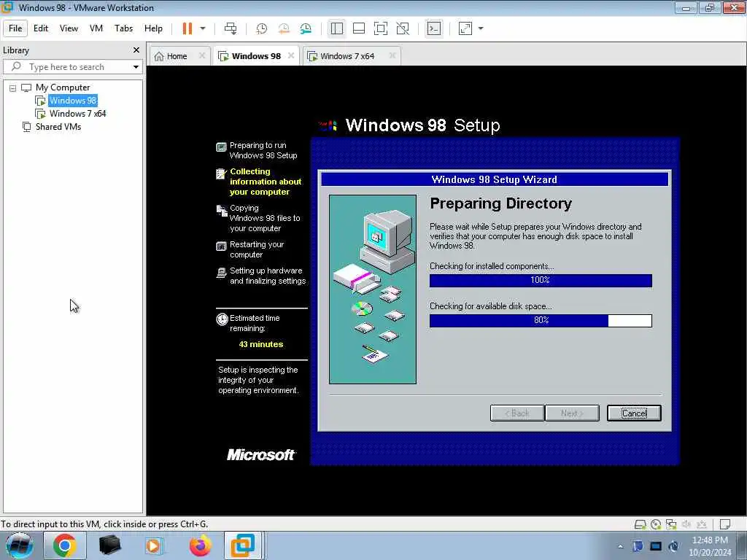The height and width of the screenshot is (560, 747).
Task: Click the CD/DVD drive status icon
Action: [656, 524]
